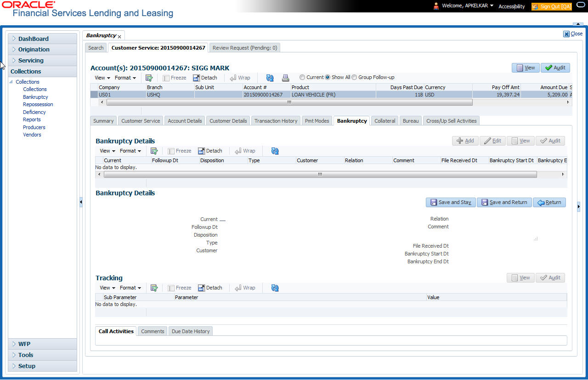Expand the Setup navigation section

[x=42, y=366]
